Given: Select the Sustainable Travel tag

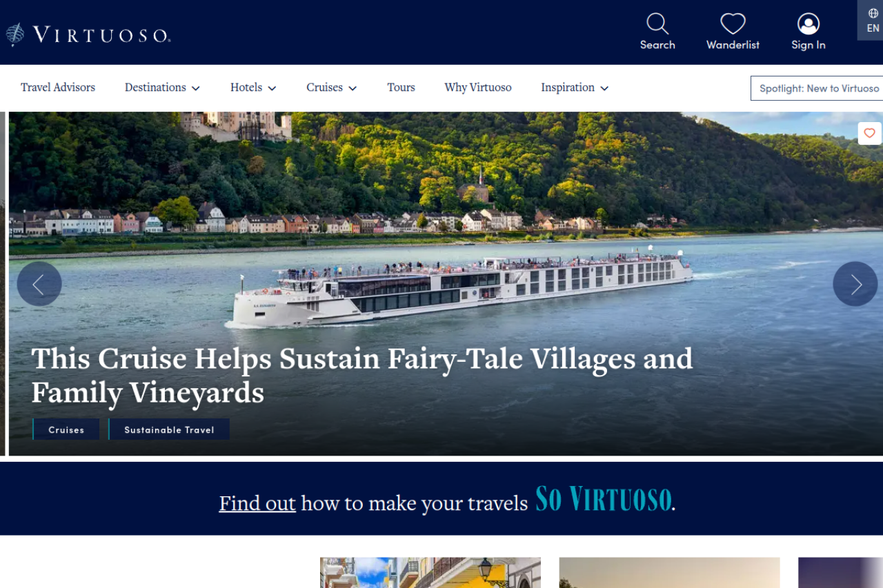Looking at the screenshot, I should tap(169, 429).
